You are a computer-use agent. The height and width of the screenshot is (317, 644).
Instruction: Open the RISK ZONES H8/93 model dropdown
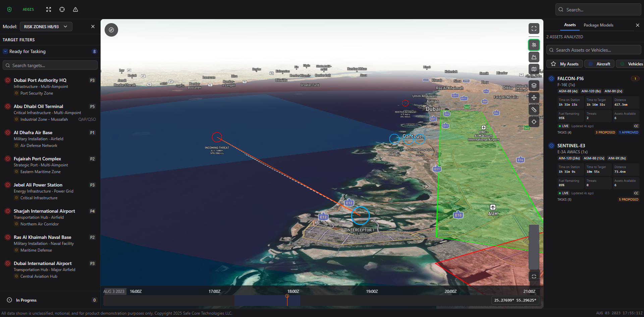pos(46,27)
